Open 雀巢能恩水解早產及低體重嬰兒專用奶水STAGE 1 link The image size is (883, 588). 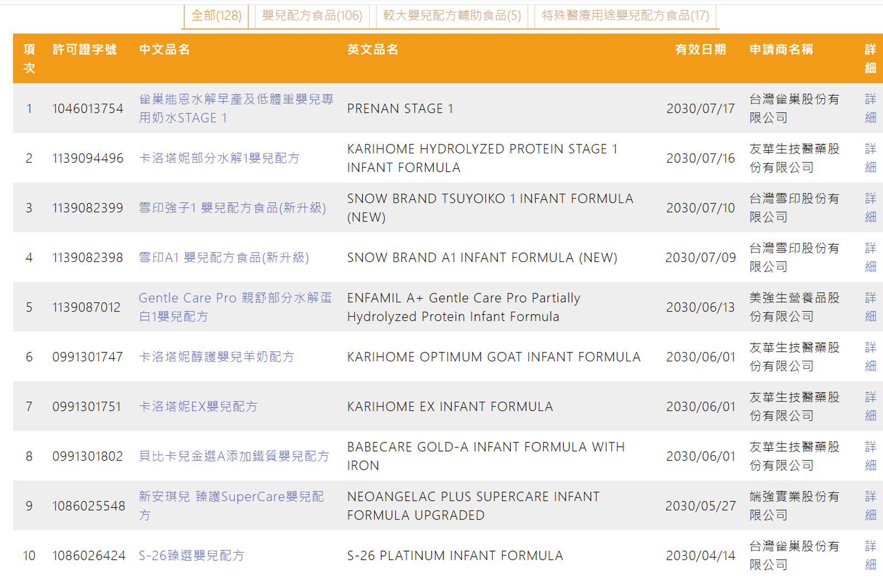(236, 108)
